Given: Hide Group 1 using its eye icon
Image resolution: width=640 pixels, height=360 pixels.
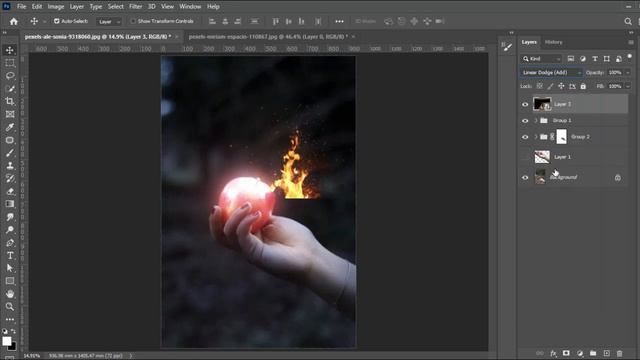Looking at the screenshot, I should pyautogui.click(x=525, y=121).
